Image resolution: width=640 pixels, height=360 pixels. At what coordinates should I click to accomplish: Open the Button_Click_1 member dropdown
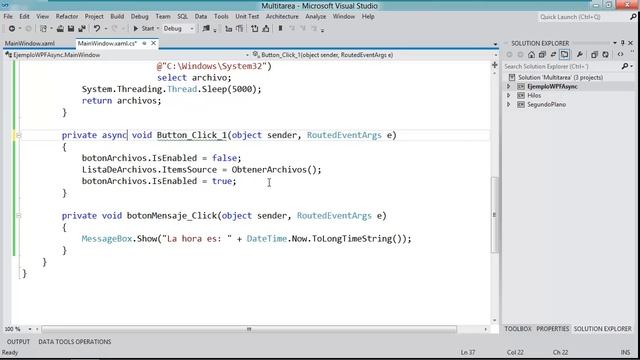[375, 55]
